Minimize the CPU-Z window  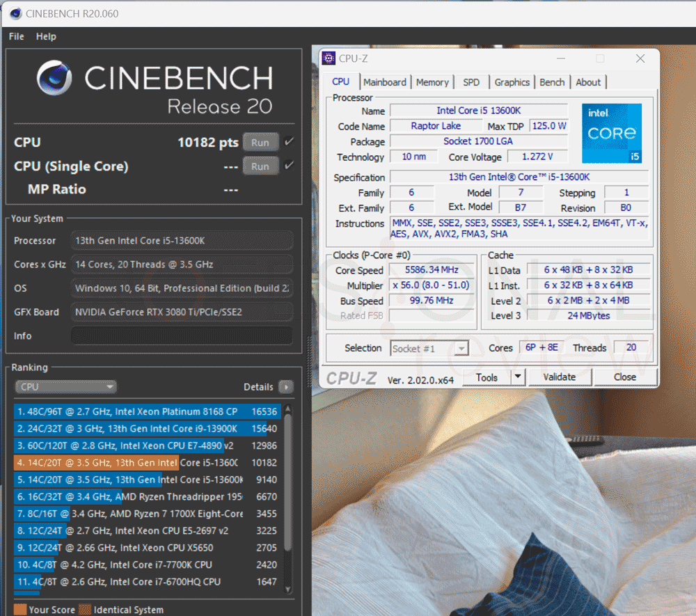pos(561,58)
